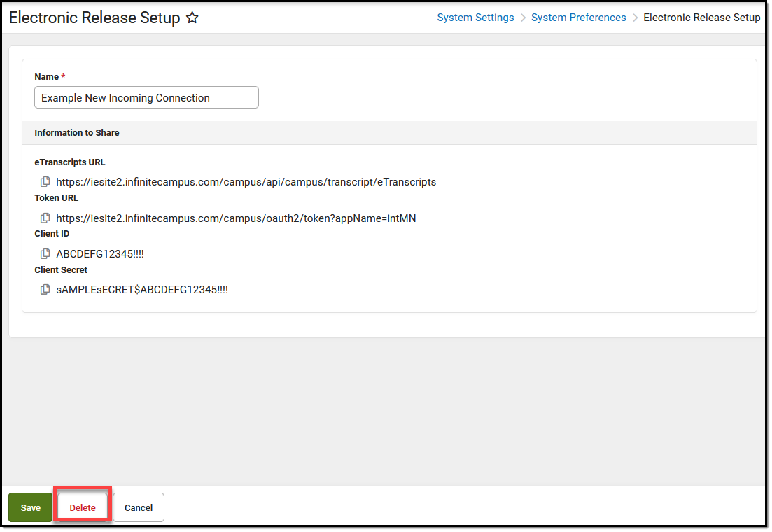Delete this connection
This screenshot has height=532, width=772.
click(82, 507)
